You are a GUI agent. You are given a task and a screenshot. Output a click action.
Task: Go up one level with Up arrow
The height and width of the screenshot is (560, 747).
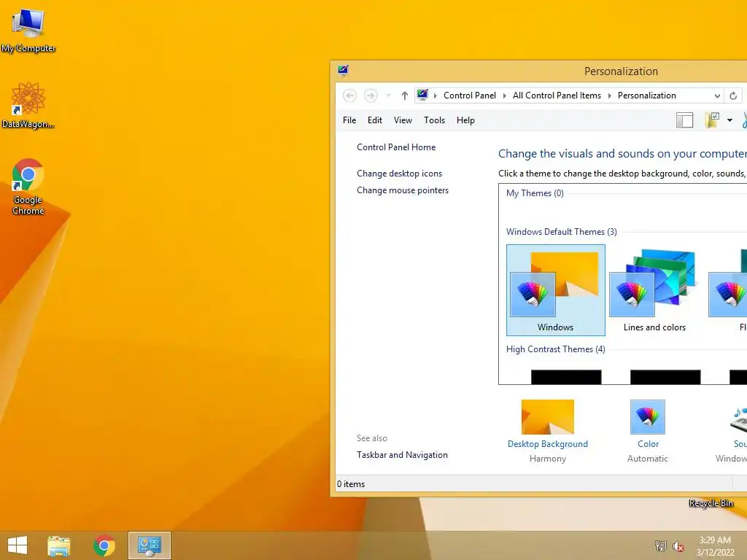click(404, 96)
